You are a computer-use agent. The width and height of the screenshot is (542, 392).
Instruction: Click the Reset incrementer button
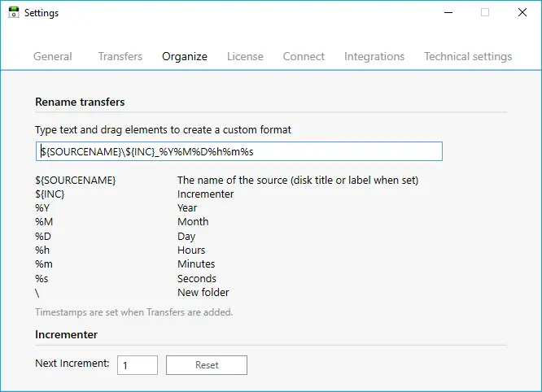pos(207,365)
